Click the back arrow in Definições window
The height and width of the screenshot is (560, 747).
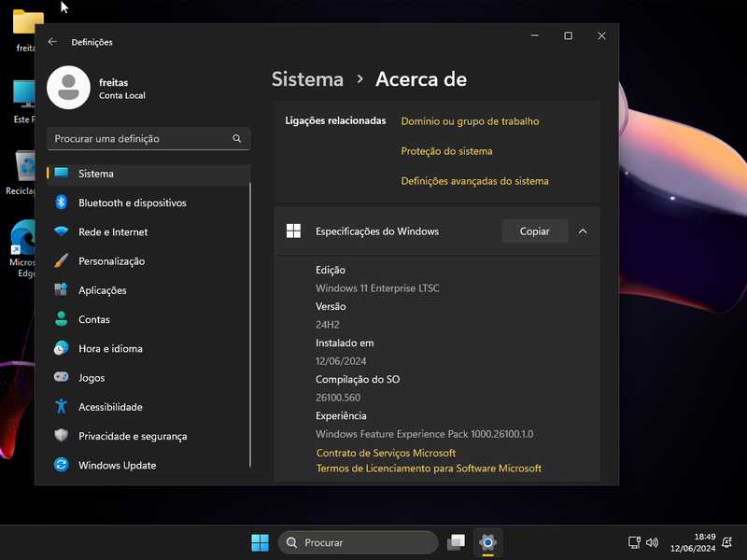click(52, 42)
